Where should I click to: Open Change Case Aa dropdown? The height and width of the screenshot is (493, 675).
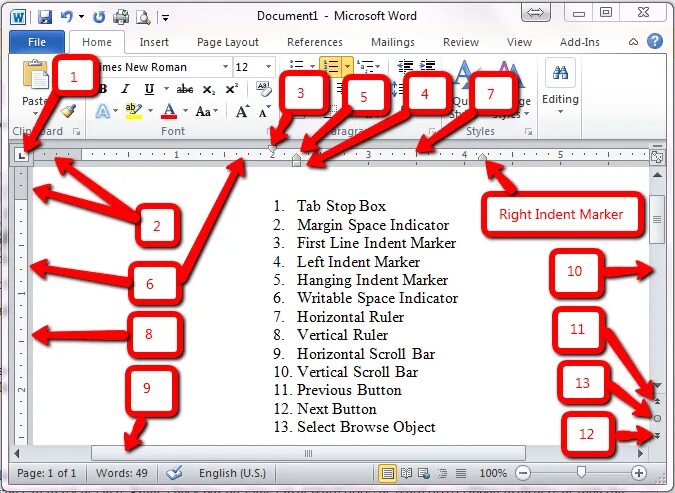click(x=207, y=111)
